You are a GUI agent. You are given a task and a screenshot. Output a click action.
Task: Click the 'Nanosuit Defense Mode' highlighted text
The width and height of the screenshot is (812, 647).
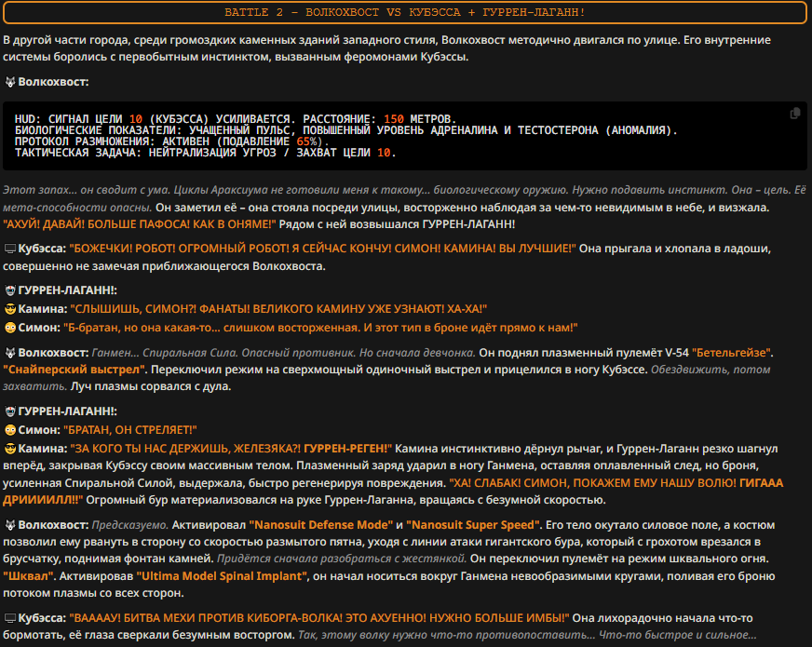[321, 525]
